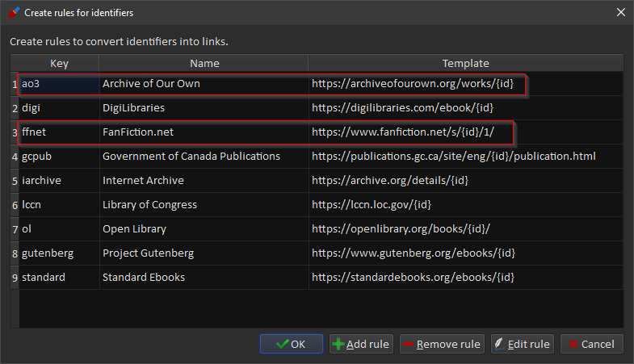Select the Project Gutenberg template cell
634x364 pixels.
click(x=413, y=253)
